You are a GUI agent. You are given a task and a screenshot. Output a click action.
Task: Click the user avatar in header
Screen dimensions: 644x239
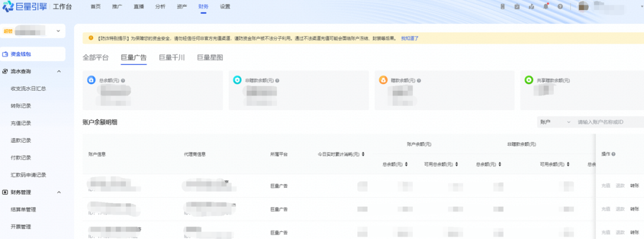pos(584,6)
